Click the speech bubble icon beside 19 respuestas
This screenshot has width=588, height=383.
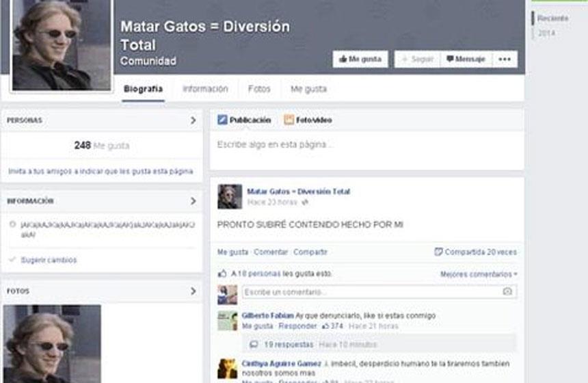click(x=254, y=345)
